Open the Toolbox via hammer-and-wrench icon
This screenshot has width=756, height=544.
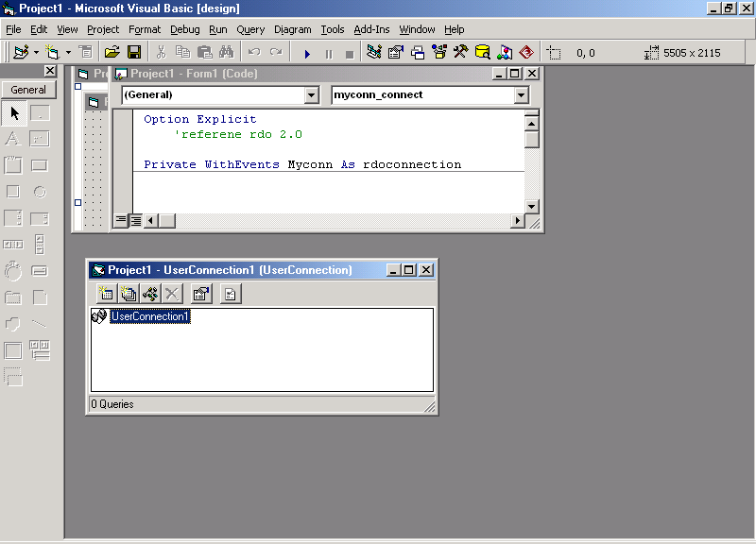click(x=460, y=53)
